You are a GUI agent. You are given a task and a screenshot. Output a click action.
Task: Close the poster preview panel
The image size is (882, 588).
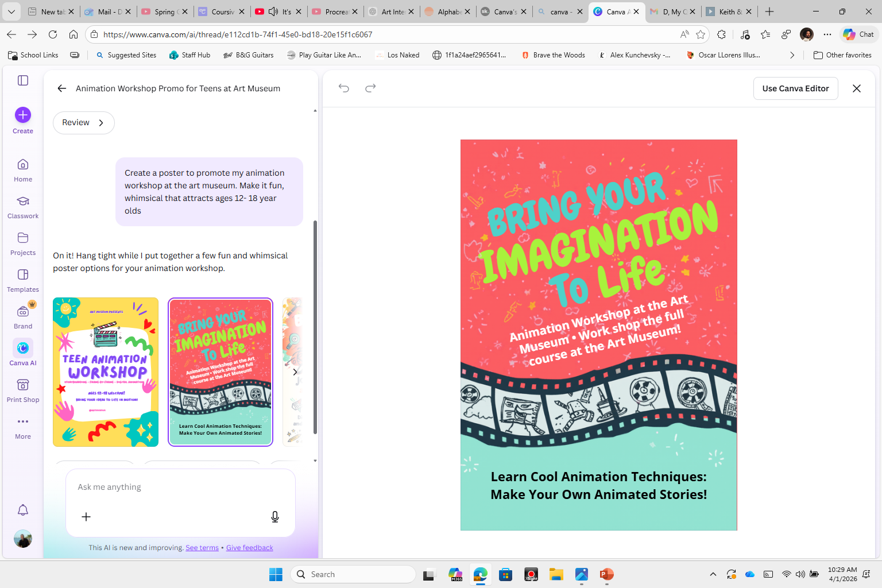857,88
